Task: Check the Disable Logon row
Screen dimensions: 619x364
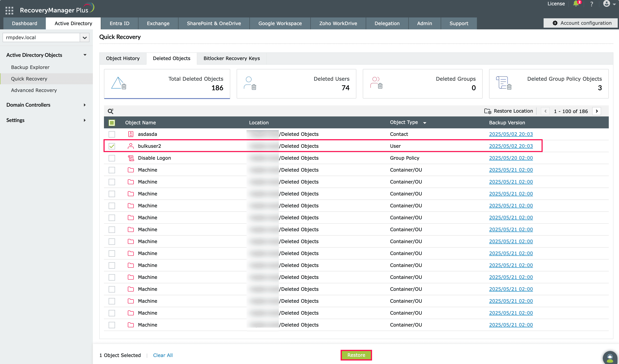Action: 112,158
